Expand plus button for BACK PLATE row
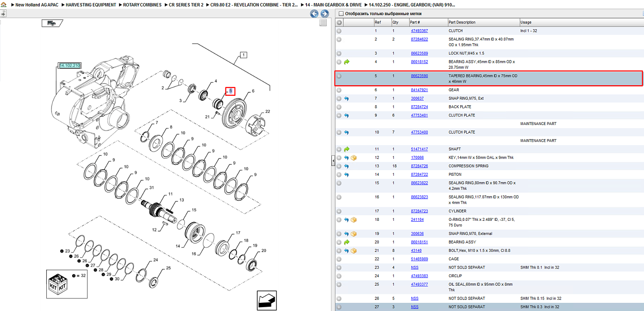Screen dimensions: 644x311 (339, 107)
